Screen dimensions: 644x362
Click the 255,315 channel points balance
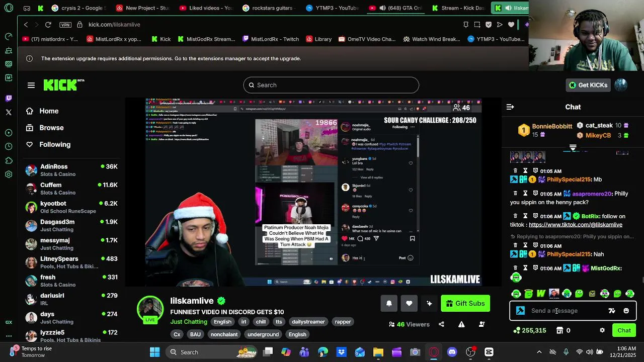point(529,330)
